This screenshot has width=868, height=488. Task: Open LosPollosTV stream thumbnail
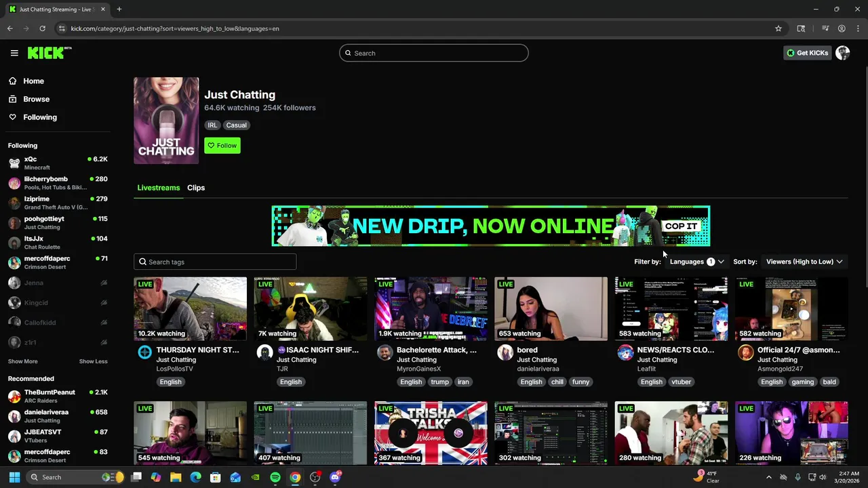[191, 308]
